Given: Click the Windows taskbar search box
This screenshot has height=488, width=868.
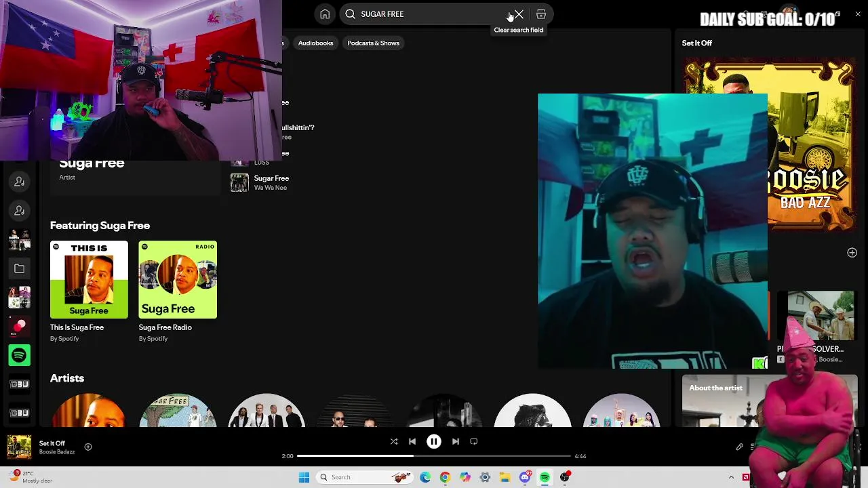Looking at the screenshot, I should point(365,477).
